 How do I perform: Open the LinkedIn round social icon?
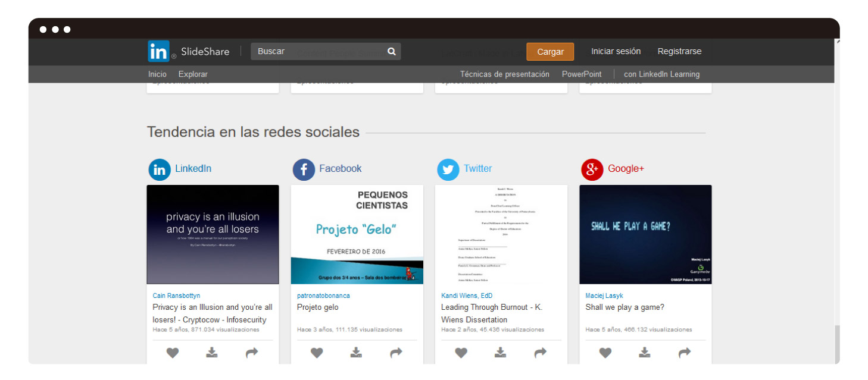point(159,169)
